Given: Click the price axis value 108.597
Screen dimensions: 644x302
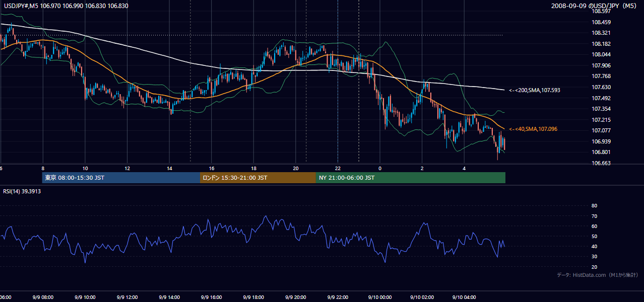Looking at the screenshot, I should (601, 11).
